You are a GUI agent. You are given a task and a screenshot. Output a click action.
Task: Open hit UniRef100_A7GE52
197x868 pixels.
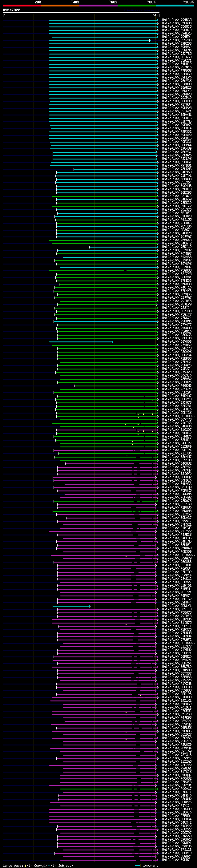(177, 711)
